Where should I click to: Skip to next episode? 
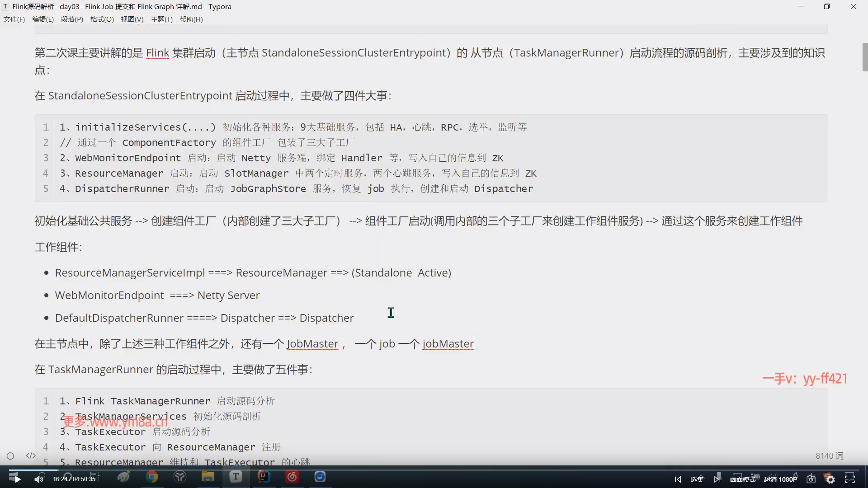pyautogui.click(x=717, y=479)
